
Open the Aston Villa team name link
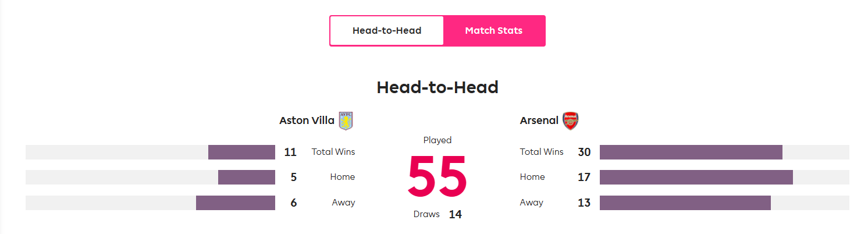tap(307, 120)
